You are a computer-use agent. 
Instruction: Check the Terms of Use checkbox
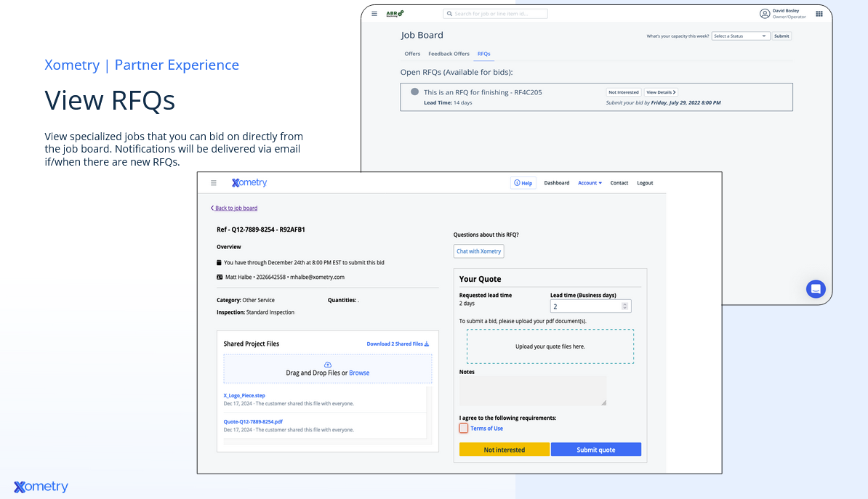click(x=464, y=429)
